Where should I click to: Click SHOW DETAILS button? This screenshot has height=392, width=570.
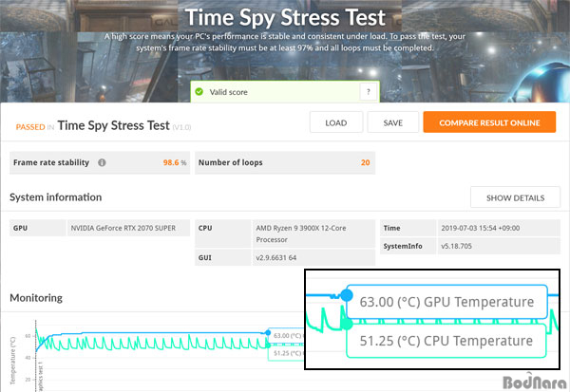[515, 197]
